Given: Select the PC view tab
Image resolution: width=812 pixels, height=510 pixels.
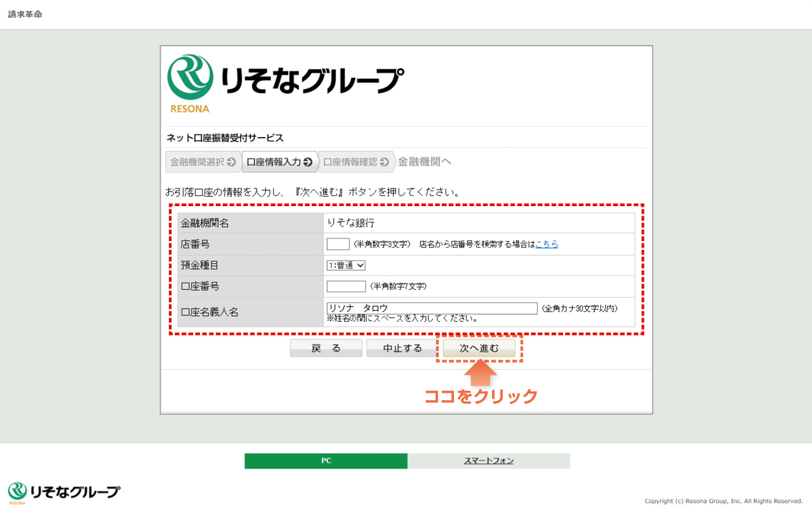Looking at the screenshot, I should point(326,461).
